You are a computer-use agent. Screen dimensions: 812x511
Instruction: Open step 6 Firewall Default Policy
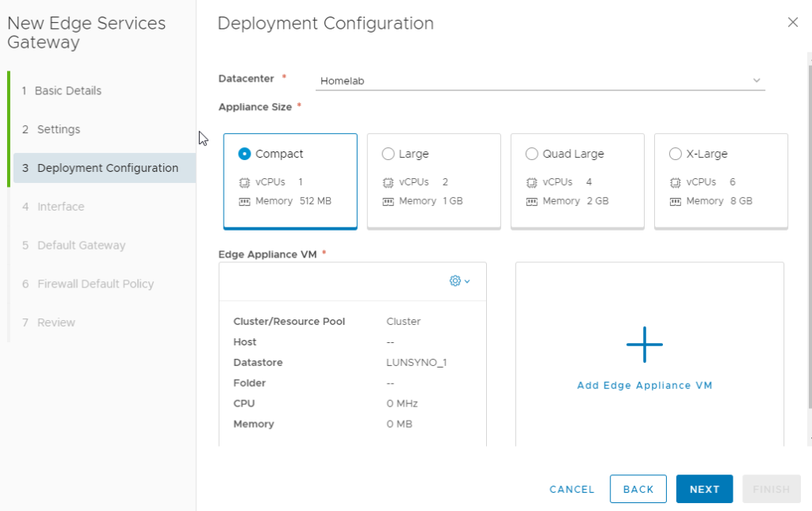87,284
